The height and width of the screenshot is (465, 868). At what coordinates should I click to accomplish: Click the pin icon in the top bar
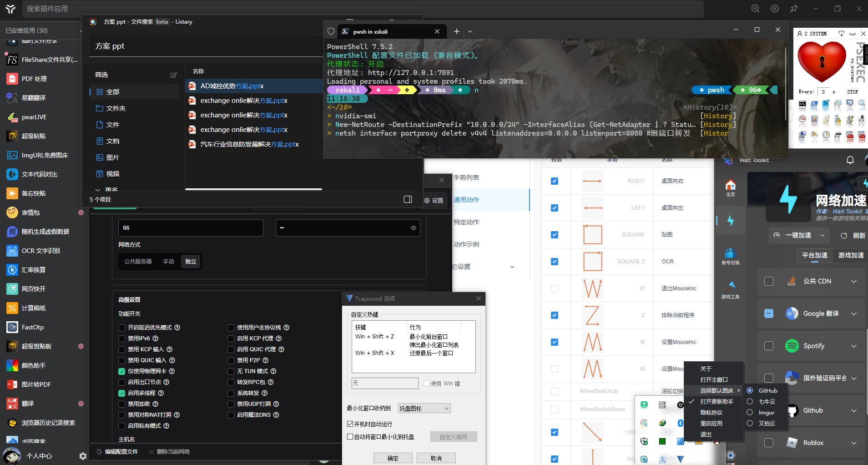point(794,9)
